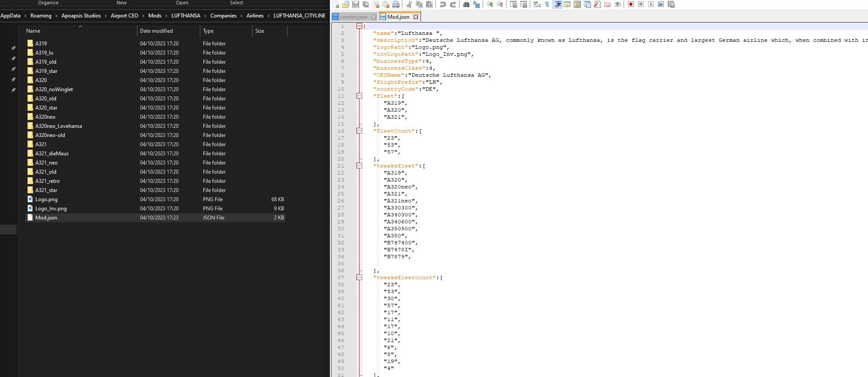Click the Close document icon in toolbar
The width and height of the screenshot is (868, 377).
[x=376, y=4]
